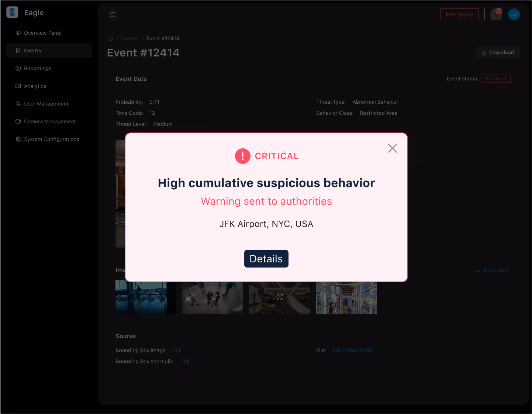Open the notifications bell with 21 alerts
Viewport: 532px width, 414px height.
[x=496, y=14]
